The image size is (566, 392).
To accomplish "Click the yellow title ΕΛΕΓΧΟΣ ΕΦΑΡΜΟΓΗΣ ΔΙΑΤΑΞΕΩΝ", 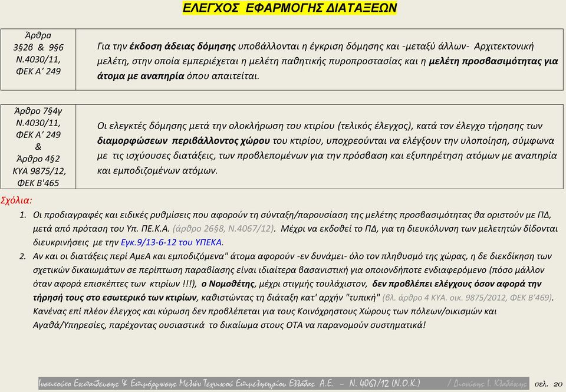I will (289, 8).
